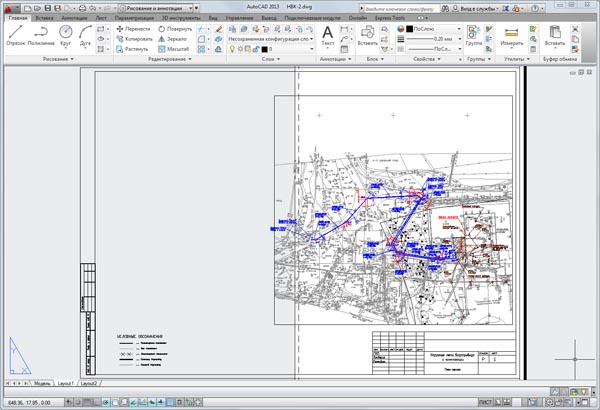The image size is (600, 410).
Task: Select the Отрезок (Line) tool
Action: 15,35
